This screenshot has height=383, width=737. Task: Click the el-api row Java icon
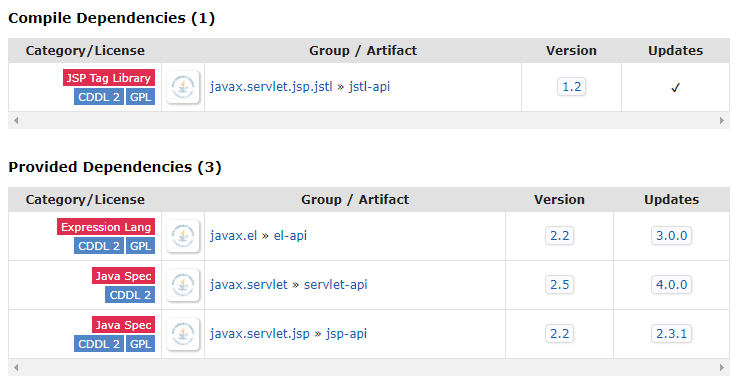(183, 236)
